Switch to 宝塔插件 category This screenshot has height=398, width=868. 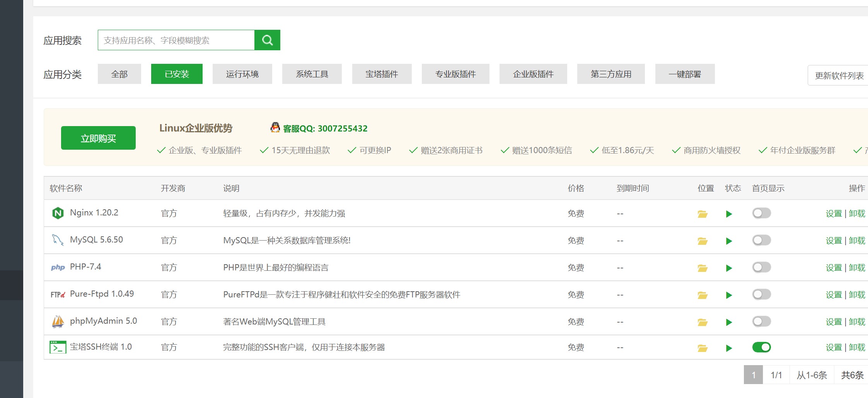click(x=382, y=74)
